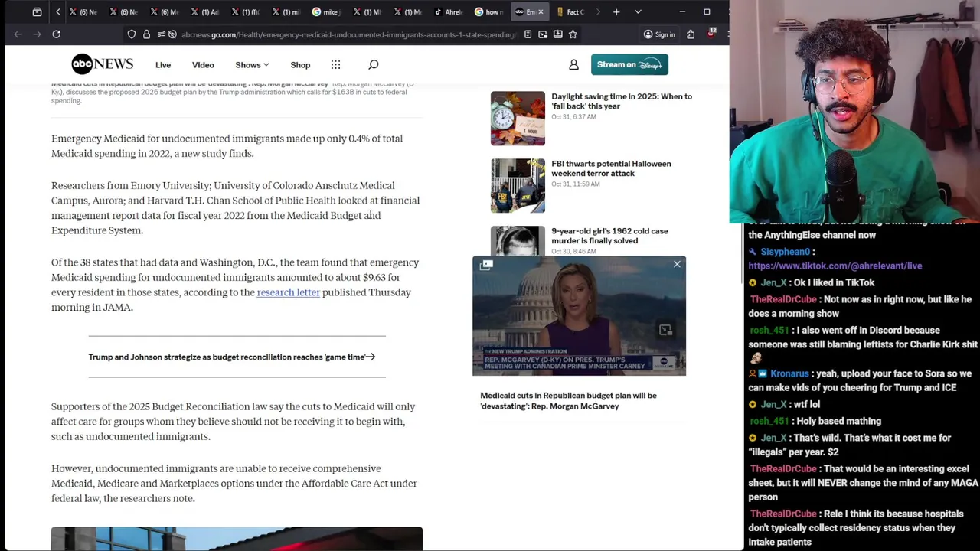Click the site padlock security icon
This screenshot has height=551, width=980.
tap(146, 34)
